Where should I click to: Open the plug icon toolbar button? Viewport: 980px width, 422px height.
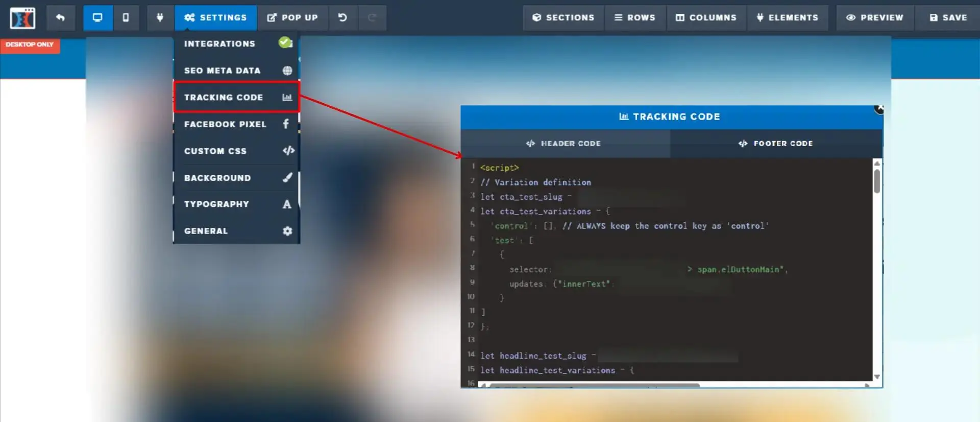tap(160, 18)
